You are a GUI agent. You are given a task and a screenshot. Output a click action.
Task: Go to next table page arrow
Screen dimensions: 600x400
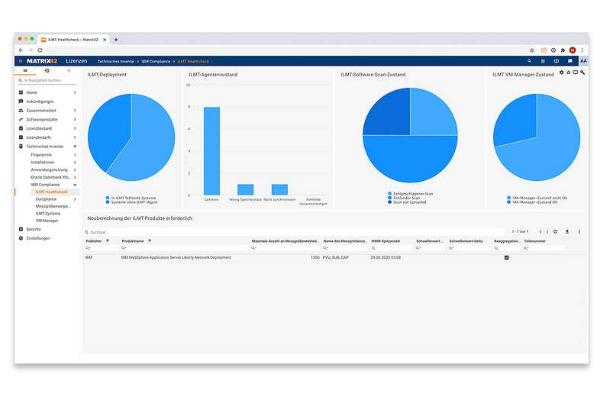[547, 232]
